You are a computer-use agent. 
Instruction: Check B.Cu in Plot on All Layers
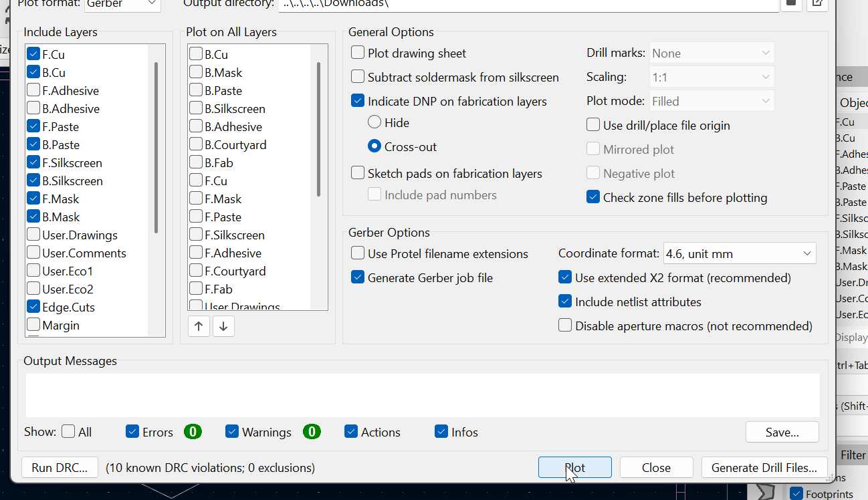pyautogui.click(x=196, y=54)
